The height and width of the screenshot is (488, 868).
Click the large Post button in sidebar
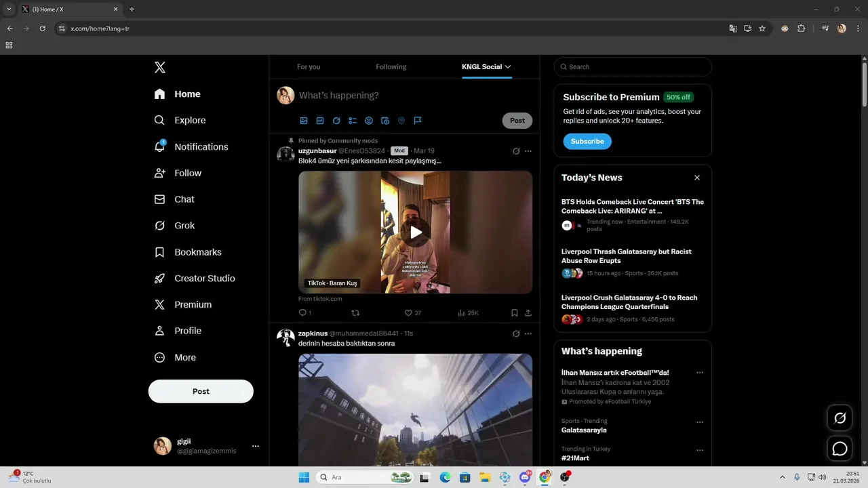coord(201,391)
